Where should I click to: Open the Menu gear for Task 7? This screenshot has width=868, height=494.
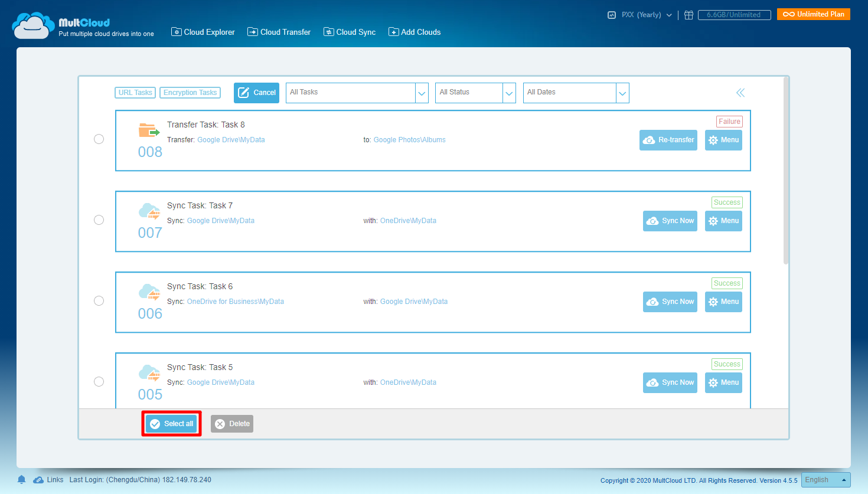pyautogui.click(x=723, y=221)
